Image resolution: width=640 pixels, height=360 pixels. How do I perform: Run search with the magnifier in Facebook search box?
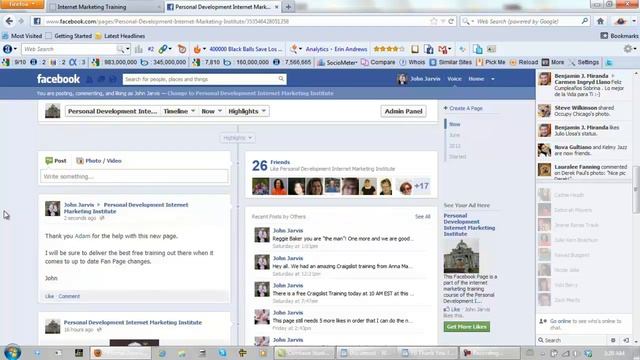click(x=281, y=79)
